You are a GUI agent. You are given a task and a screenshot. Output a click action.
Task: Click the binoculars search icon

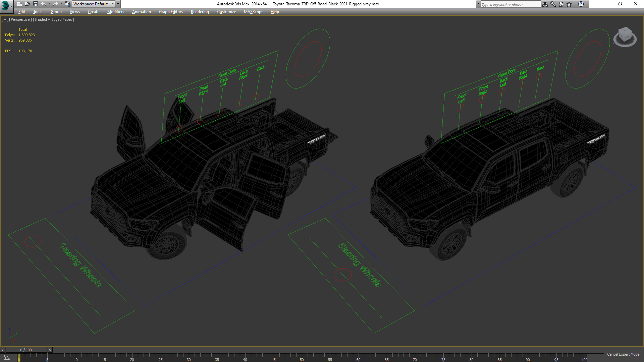545,4
